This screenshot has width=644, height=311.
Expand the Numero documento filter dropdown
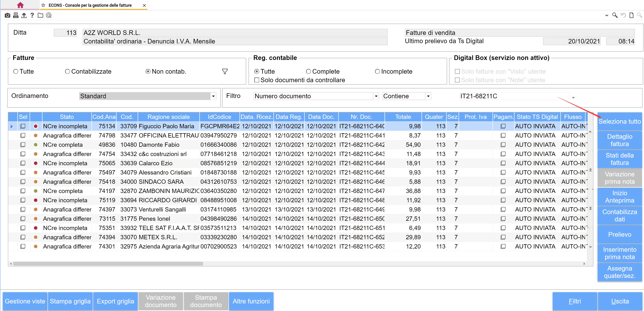(x=376, y=96)
